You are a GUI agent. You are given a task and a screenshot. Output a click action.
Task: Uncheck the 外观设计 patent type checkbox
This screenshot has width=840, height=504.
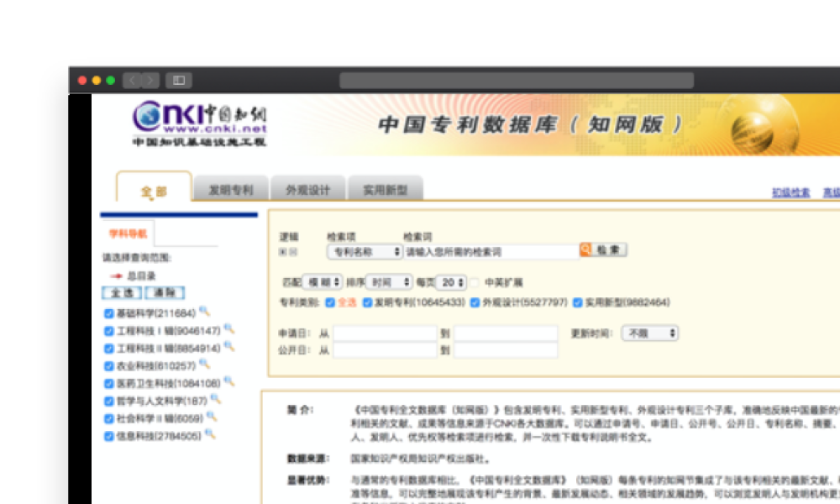[x=475, y=302]
